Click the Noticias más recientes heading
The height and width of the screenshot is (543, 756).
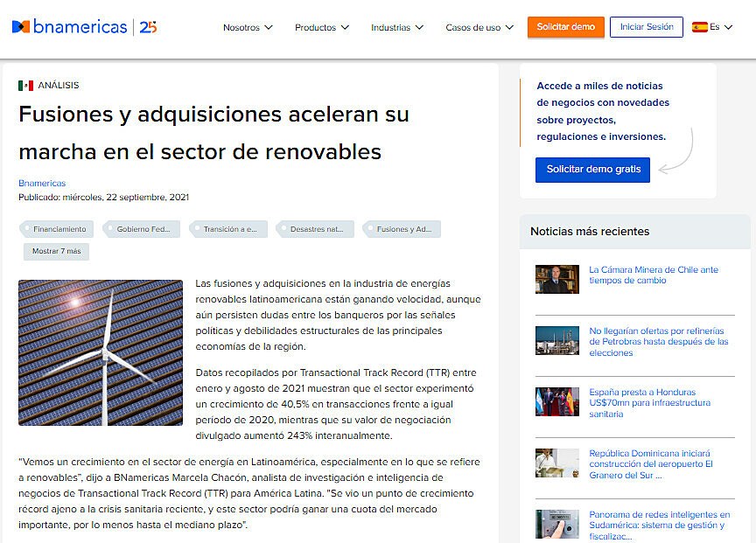click(590, 231)
